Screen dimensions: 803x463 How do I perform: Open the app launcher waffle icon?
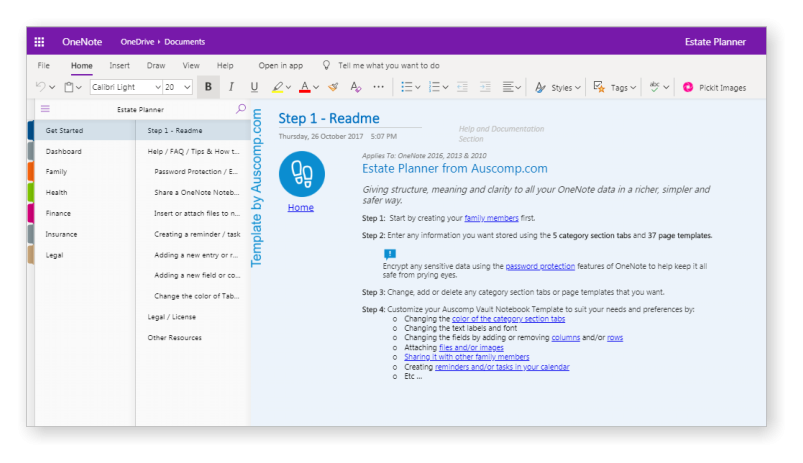pyautogui.click(x=39, y=42)
